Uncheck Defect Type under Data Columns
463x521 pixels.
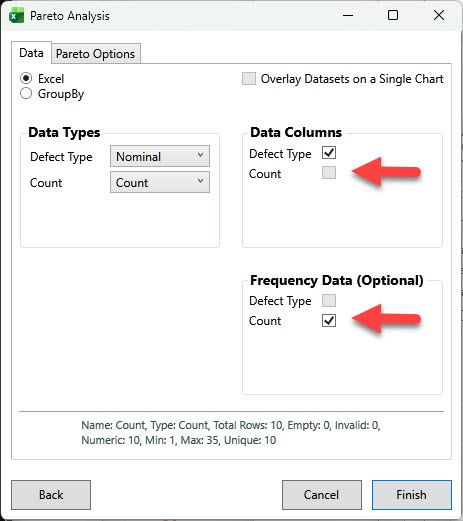point(329,153)
